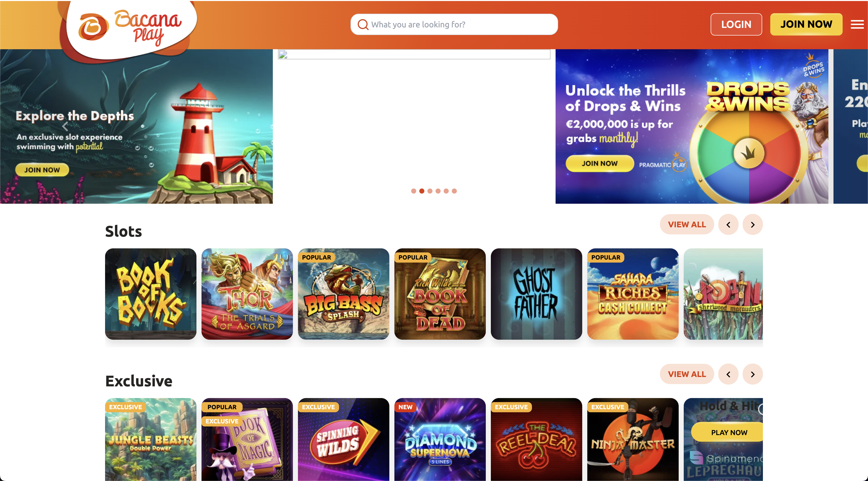The width and height of the screenshot is (868, 481).
Task: Click the LOGIN button
Action: click(736, 24)
